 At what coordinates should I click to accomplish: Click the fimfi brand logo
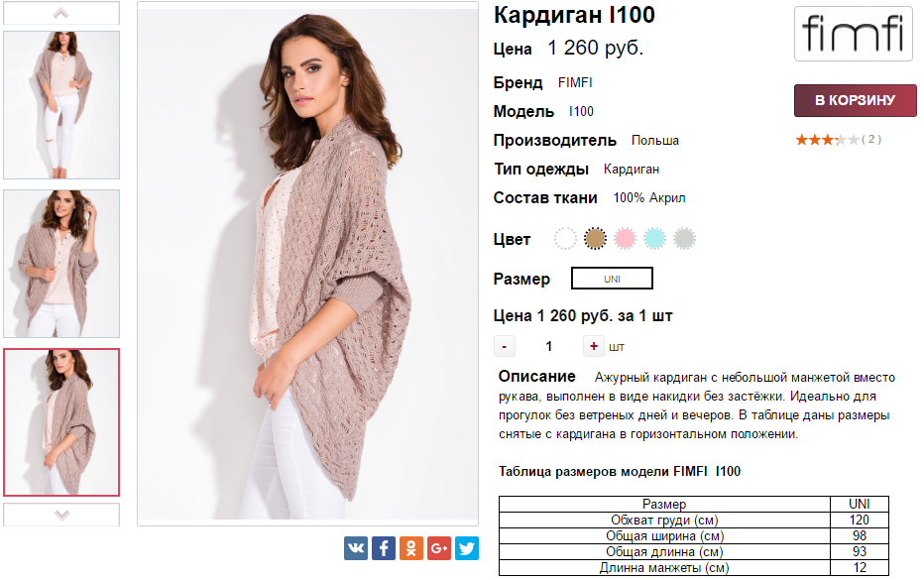coord(854,34)
